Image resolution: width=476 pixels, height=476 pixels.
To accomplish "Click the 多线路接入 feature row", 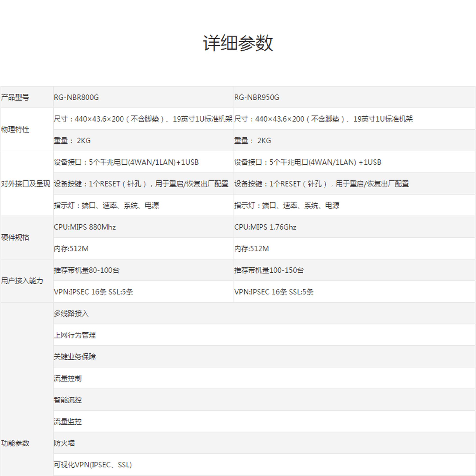I will [264, 313].
